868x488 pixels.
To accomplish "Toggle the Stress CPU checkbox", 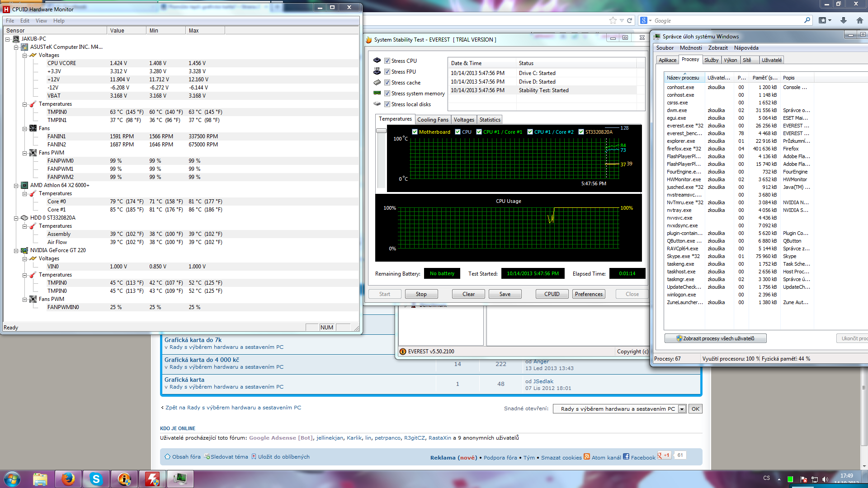I will tap(387, 61).
